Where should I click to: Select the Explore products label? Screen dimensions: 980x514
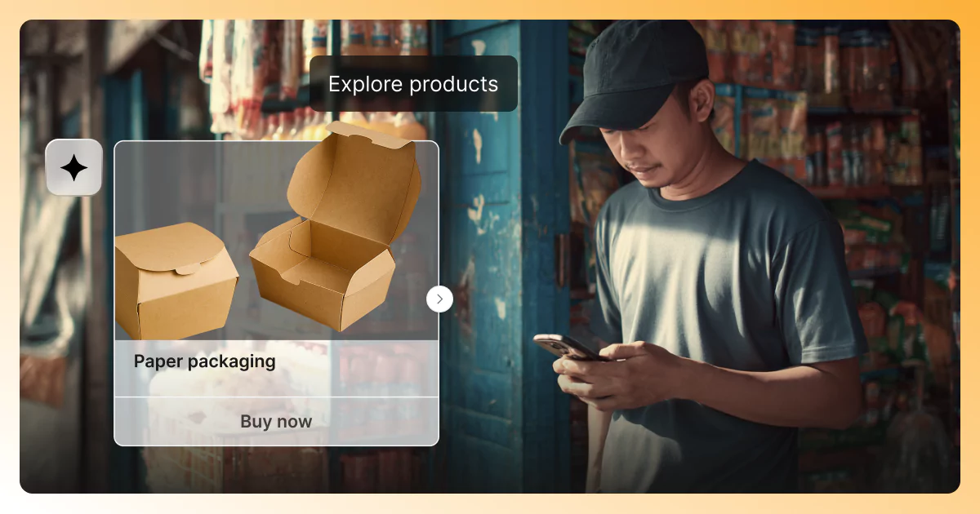pos(413,84)
